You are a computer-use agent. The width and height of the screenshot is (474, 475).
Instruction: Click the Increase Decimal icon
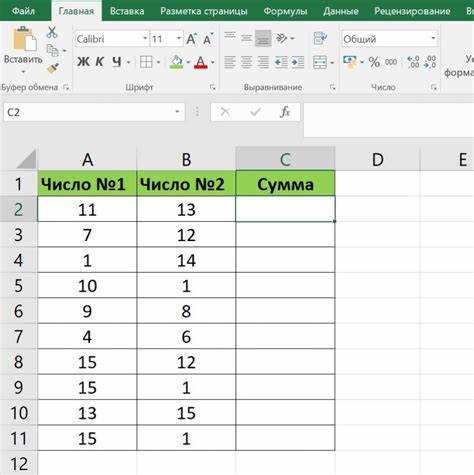[413, 62]
